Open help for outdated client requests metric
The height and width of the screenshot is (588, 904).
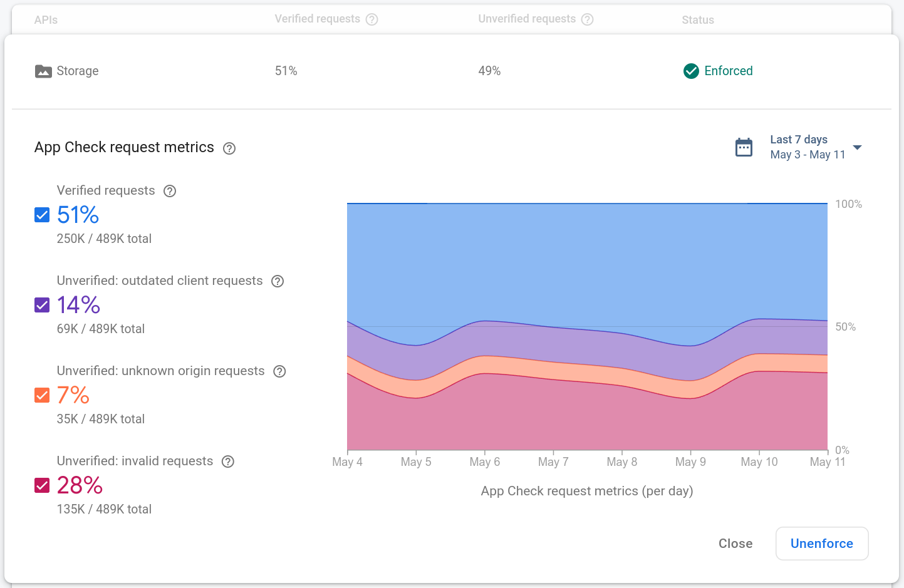point(278,281)
